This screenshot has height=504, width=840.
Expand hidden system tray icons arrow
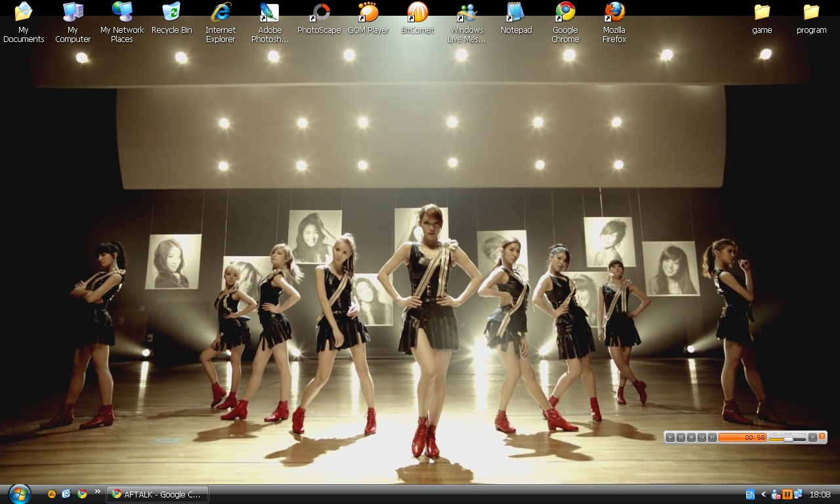pos(763,494)
